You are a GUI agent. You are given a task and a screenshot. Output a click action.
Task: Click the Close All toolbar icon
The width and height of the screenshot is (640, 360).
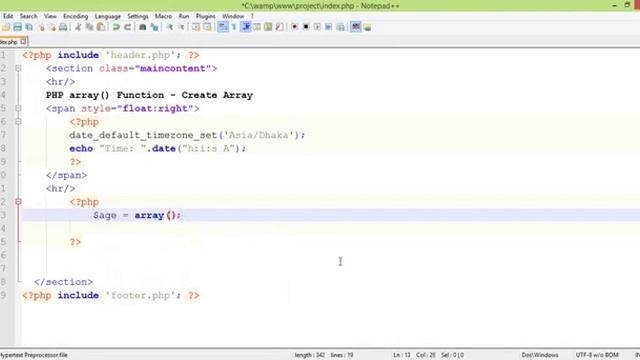[x=52, y=27]
